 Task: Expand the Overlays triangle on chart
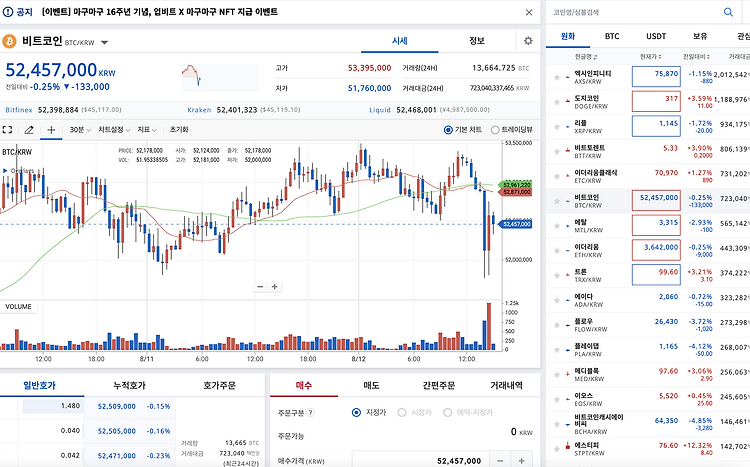5,171
